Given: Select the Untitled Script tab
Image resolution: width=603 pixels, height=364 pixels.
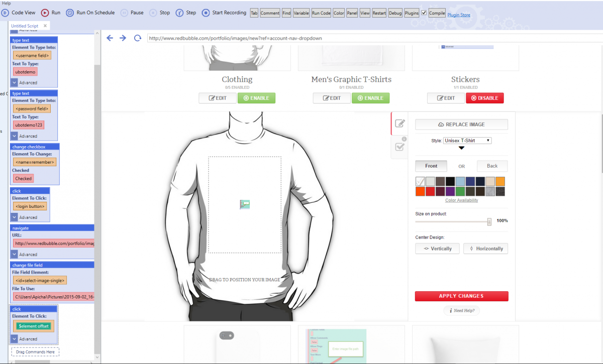Looking at the screenshot, I should (x=25, y=26).
